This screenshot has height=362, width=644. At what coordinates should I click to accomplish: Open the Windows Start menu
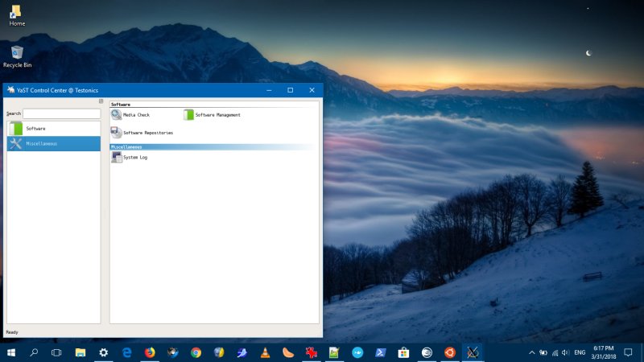tap(11, 352)
